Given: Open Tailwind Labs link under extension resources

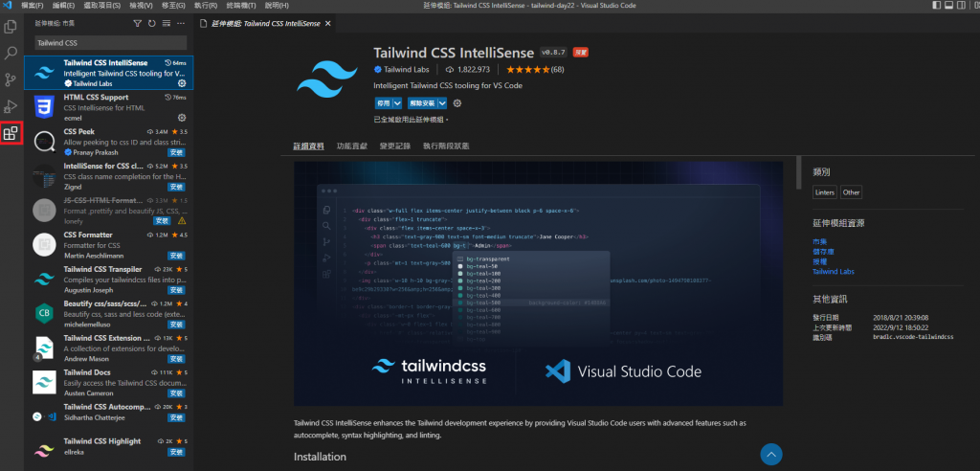Looking at the screenshot, I should pyautogui.click(x=834, y=272).
